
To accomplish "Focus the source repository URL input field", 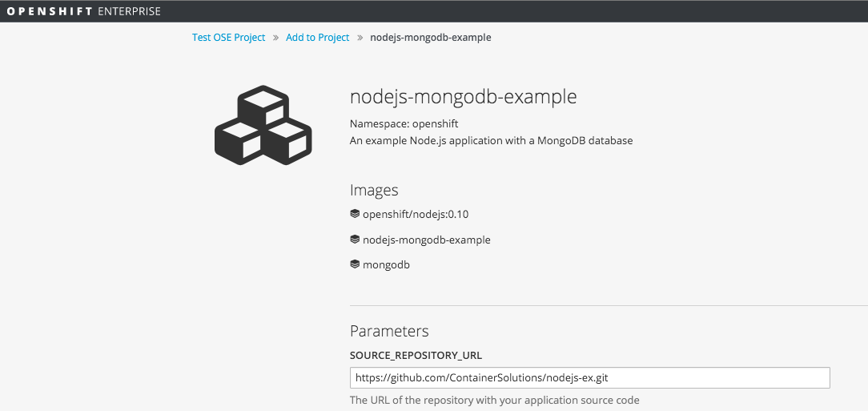I will coord(589,377).
